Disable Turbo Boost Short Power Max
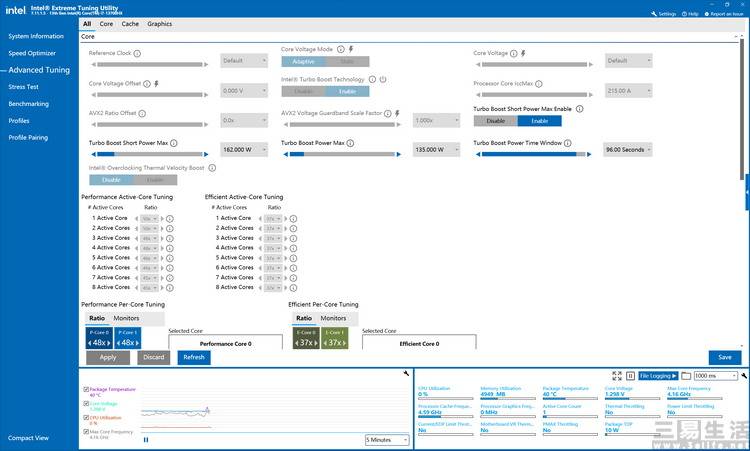750x451 pixels. pos(496,120)
